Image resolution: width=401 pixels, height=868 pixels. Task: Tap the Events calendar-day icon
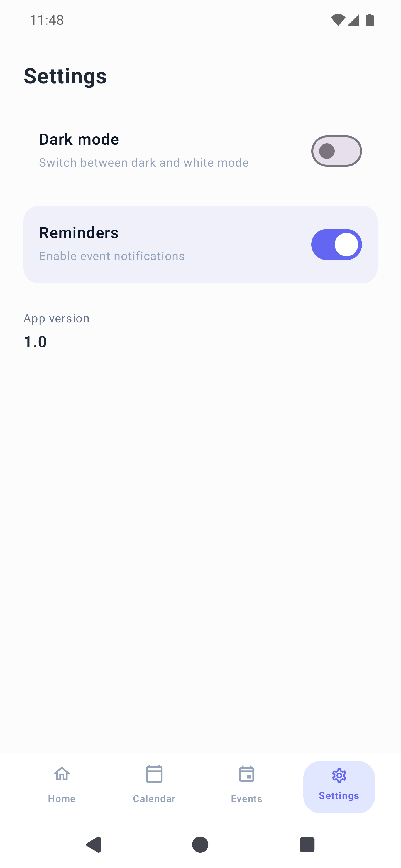(x=246, y=774)
